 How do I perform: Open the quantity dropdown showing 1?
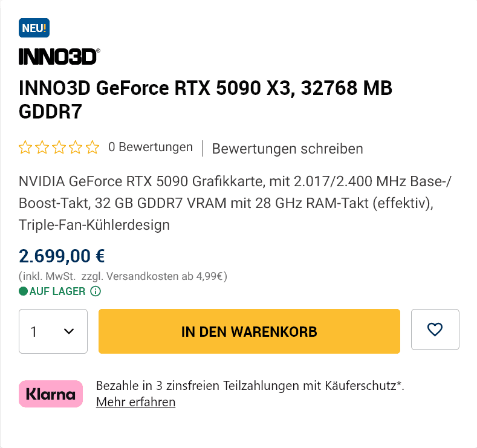pos(53,331)
